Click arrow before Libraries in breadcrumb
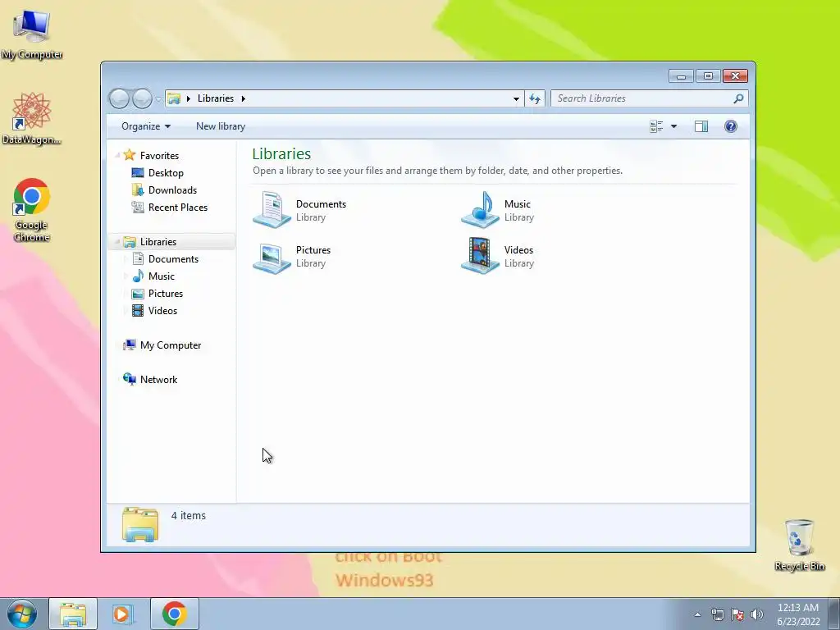The width and height of the screenshot is (840, 630). [x=188, y=98]
